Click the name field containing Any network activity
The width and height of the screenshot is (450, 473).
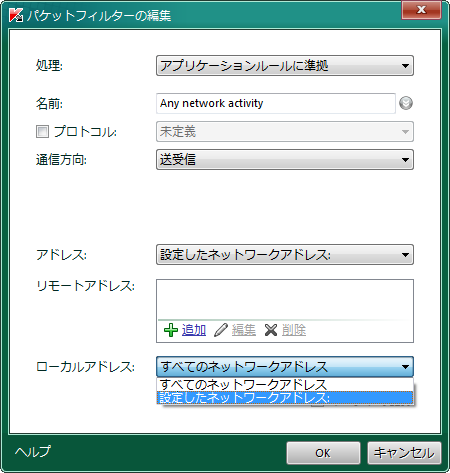coord(276,103)
